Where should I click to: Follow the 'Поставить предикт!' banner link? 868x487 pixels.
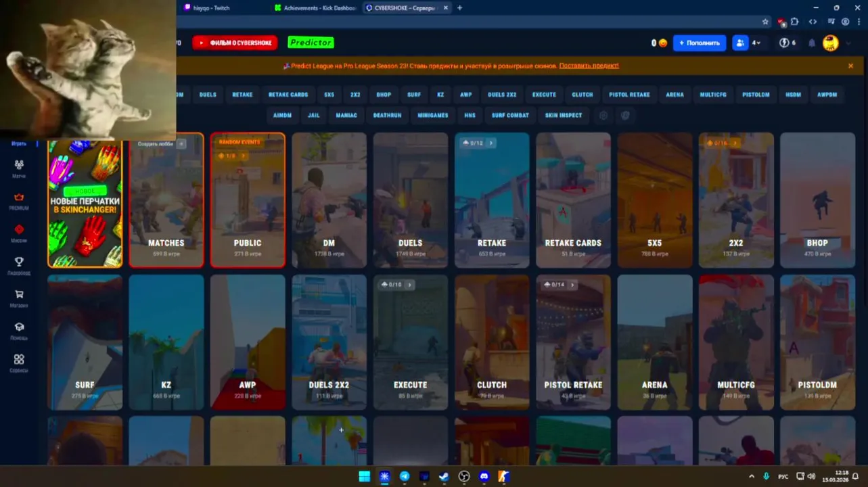pos(589,66)
